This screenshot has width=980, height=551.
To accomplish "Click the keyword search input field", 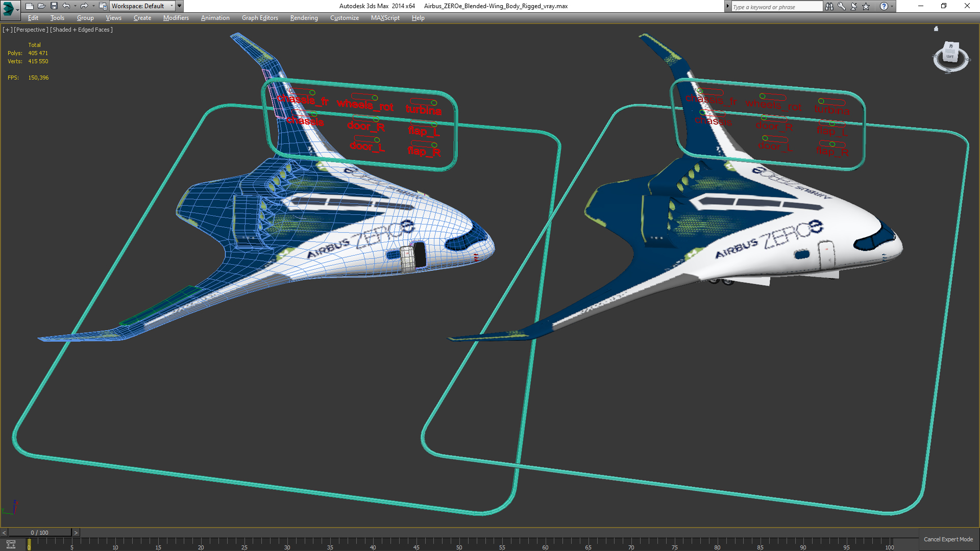I will pyautogui.click(x=776, y=7).
